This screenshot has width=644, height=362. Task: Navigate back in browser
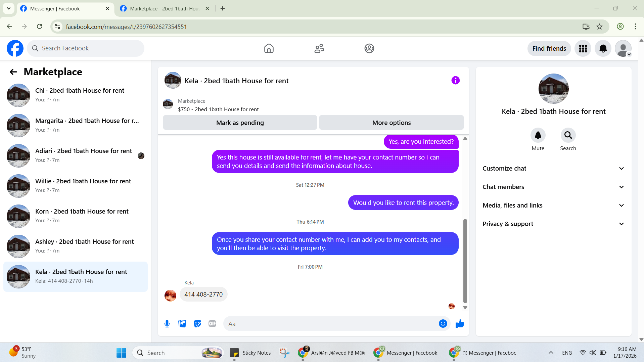coord(9,27)
